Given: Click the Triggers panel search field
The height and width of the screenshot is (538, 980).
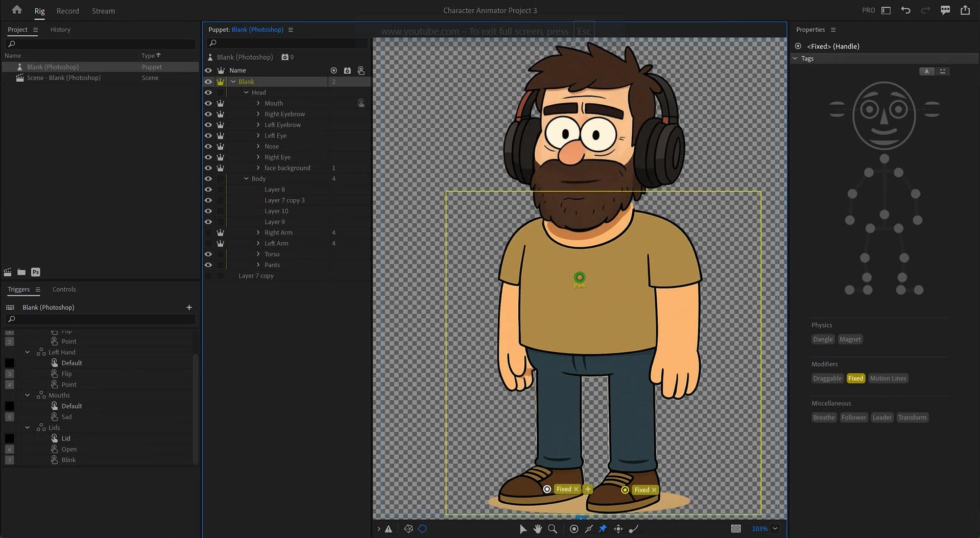Looking at the screenshot, I should click(102, 319).
